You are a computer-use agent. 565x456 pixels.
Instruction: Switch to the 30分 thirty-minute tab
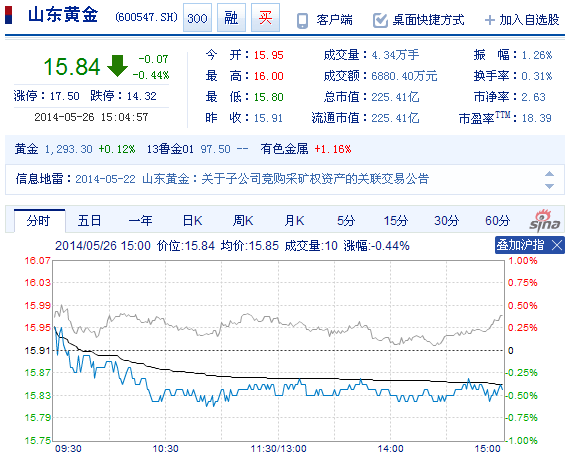coord(447,221)
